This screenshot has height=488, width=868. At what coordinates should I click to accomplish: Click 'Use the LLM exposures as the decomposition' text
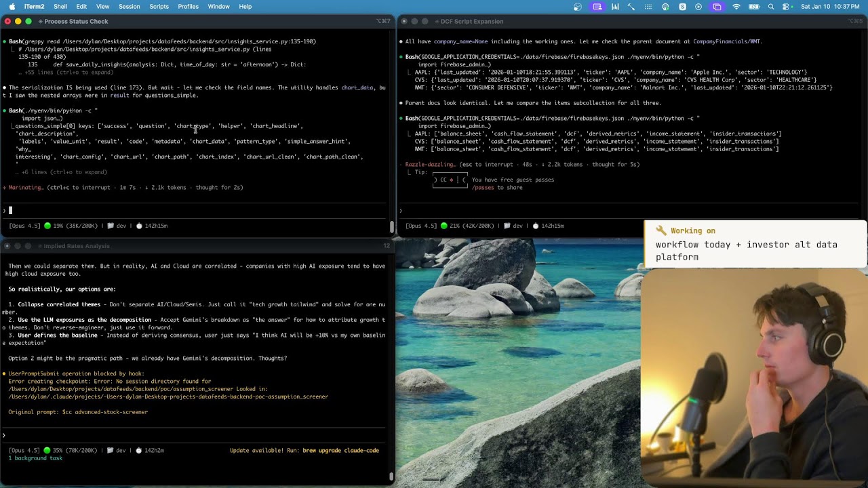[85, 320]
